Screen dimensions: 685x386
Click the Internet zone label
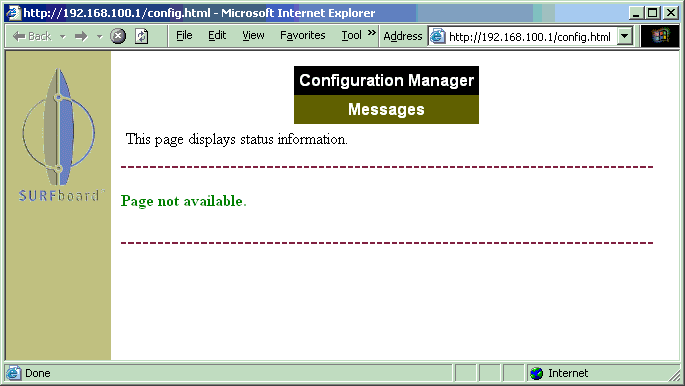(x=568, y=373)
